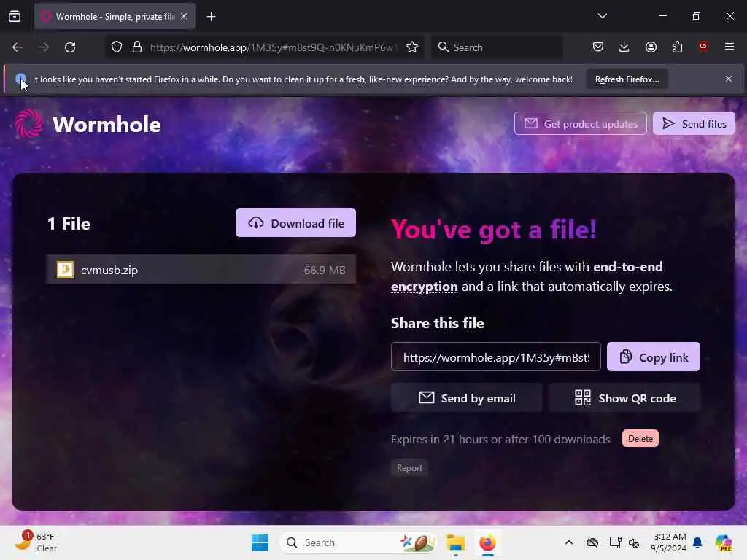
Task: Click the display network tray icon
Action: point(614,542)
